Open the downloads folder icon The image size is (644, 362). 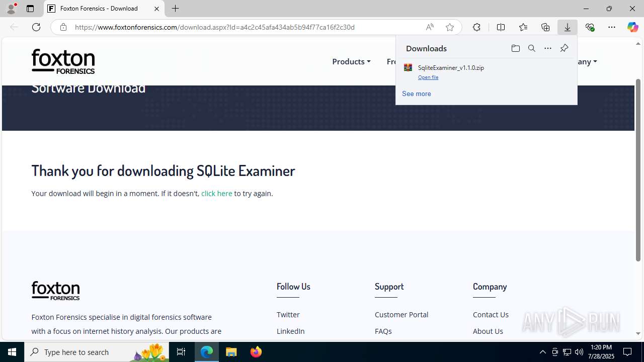click(x=515, y=48)
